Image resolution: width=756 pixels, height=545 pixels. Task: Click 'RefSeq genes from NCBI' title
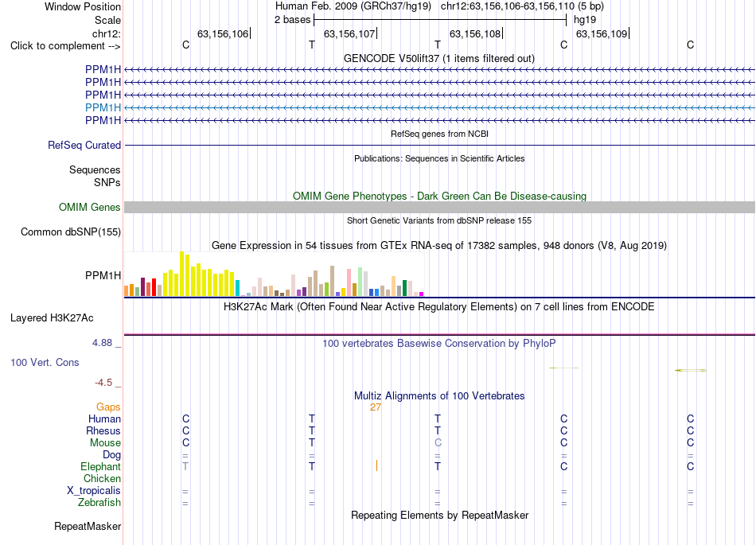(439, 134)
